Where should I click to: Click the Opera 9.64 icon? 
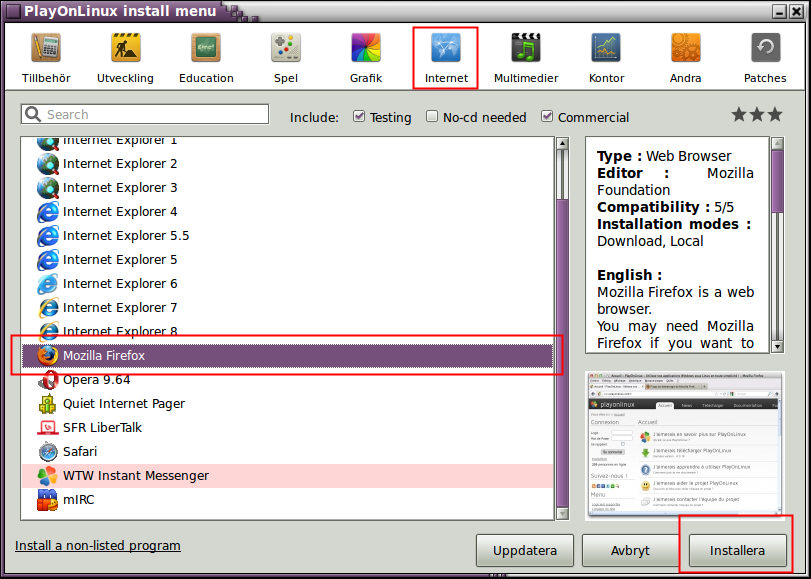coord(48,380)
